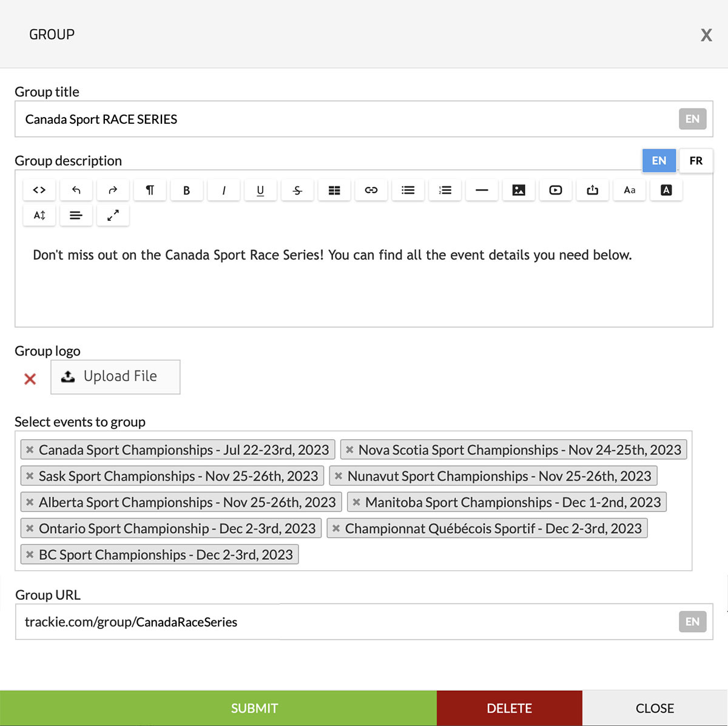Insert an image into the description

pos(519,190)
